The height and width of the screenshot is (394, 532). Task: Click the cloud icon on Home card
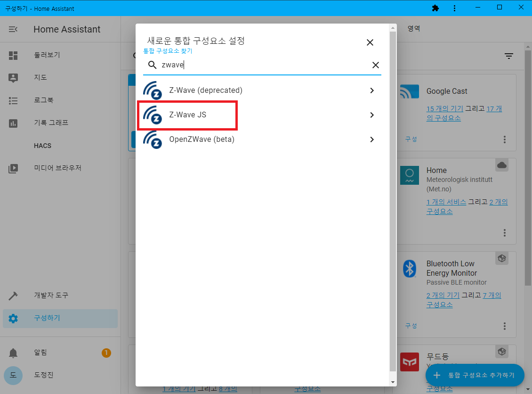(x=502, y=165)
